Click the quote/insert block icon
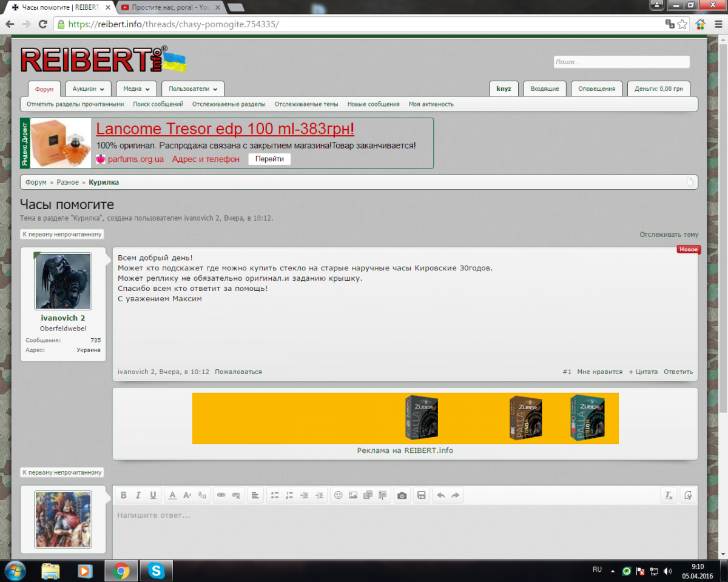The image size is (728, 582). 382,495
